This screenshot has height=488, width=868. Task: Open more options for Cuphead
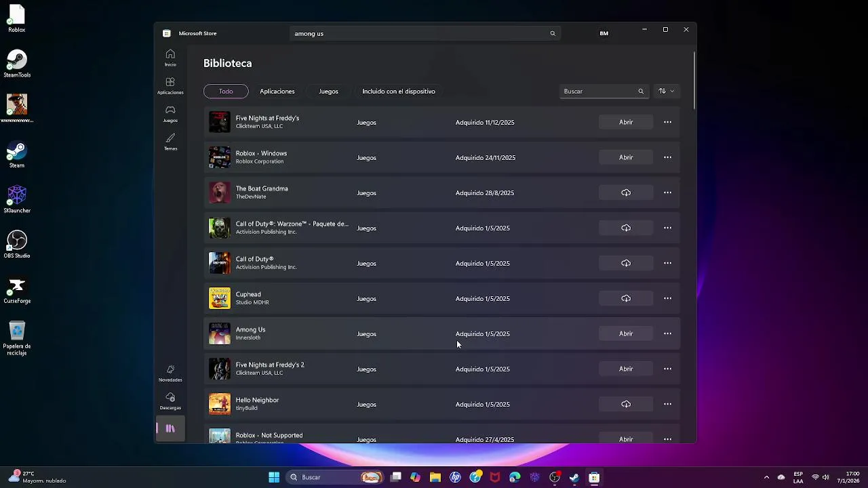[x=667, y=298]
